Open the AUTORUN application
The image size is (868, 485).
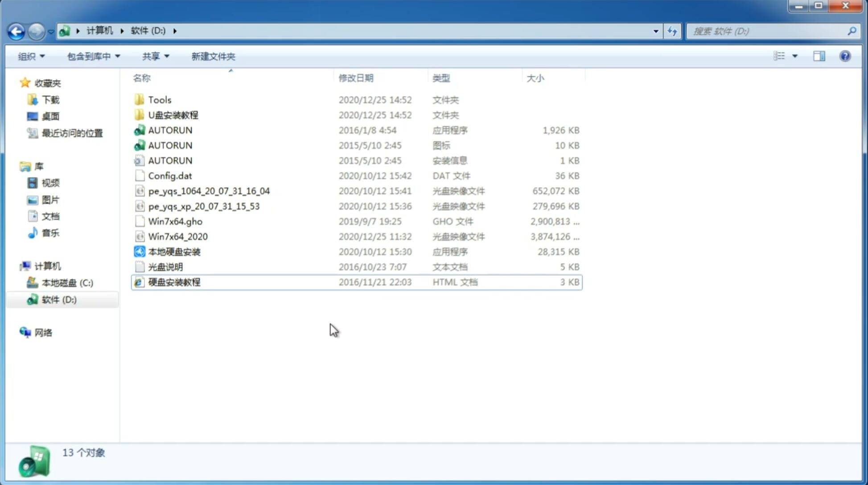point(170,130)
